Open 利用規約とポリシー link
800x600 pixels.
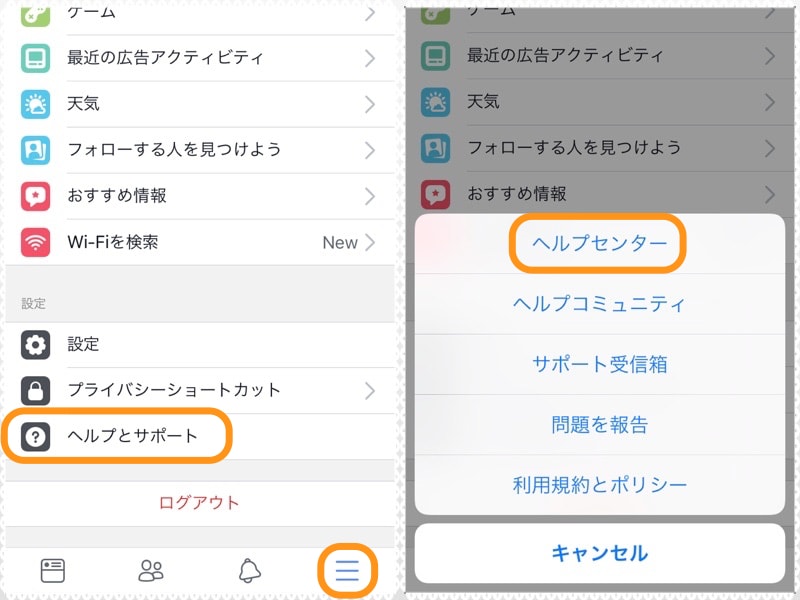tap(598, 483)
